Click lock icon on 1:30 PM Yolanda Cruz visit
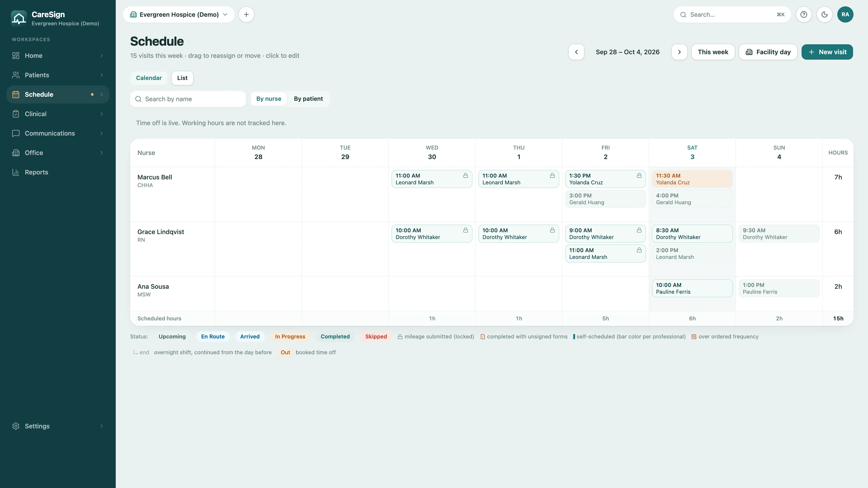 click(639, 176)
